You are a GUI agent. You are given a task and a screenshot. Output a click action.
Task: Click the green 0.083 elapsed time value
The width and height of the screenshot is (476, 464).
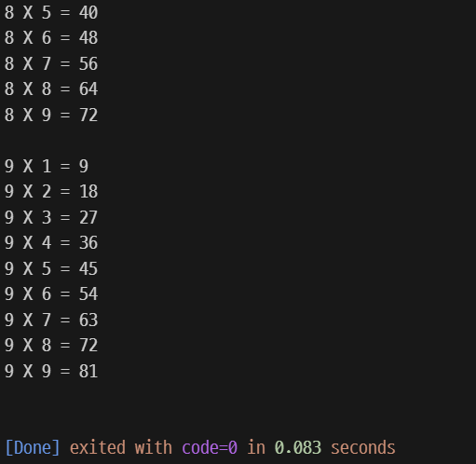(x=298, y=448)
